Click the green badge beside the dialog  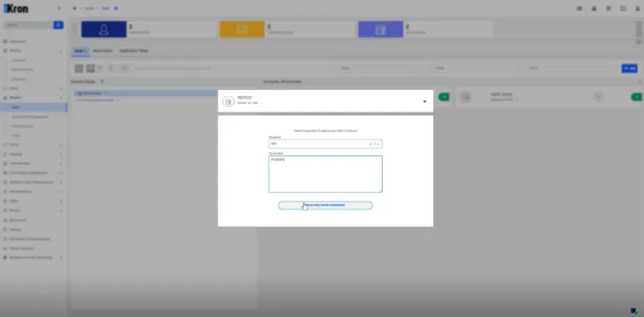coord(444,97)
